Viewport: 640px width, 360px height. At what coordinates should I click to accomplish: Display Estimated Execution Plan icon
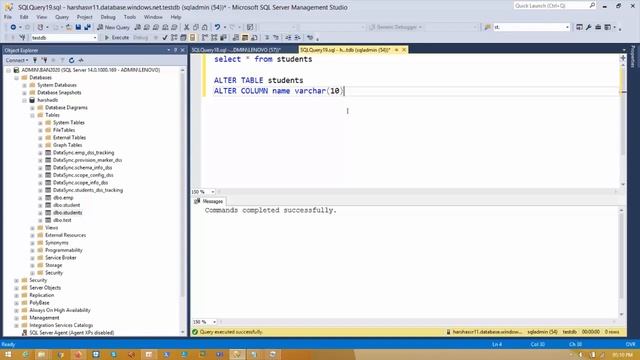(174, 38)
